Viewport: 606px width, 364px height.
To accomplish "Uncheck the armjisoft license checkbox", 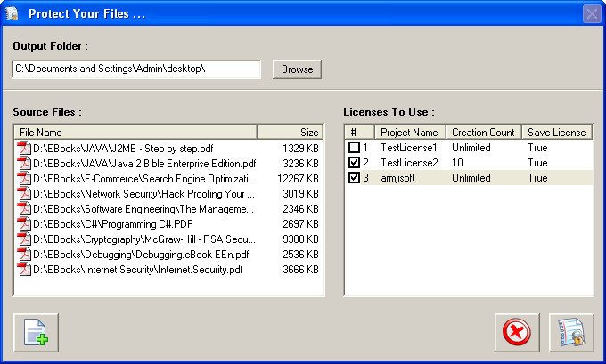I will pos(355,178).
